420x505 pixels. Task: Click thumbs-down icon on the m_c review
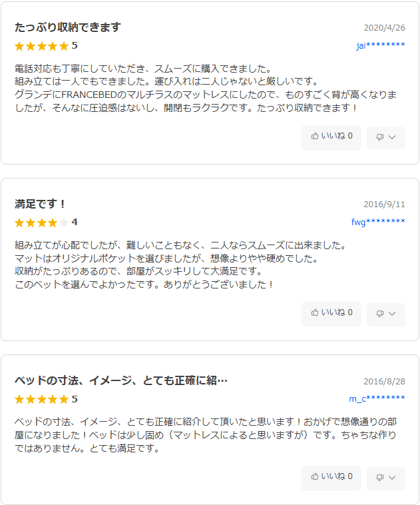click(x=380, y=478)
